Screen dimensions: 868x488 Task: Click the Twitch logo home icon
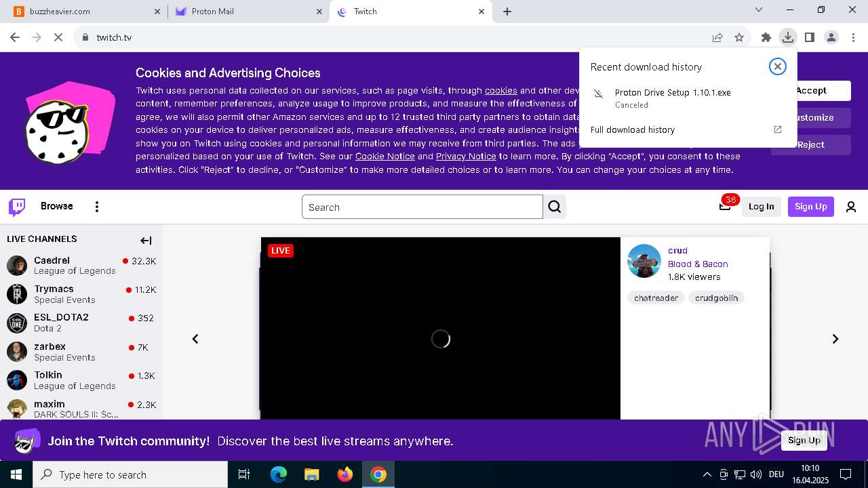pos(17,207)
